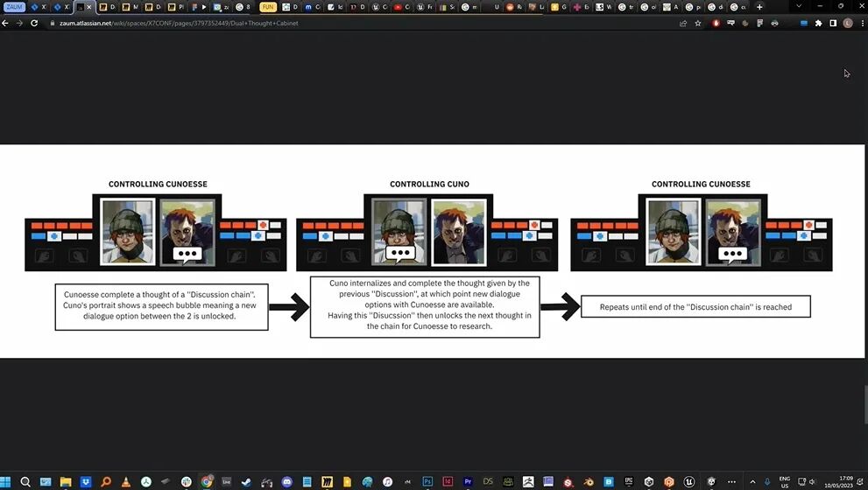Reload the Confluence page
868x490 pixels.
34,24
